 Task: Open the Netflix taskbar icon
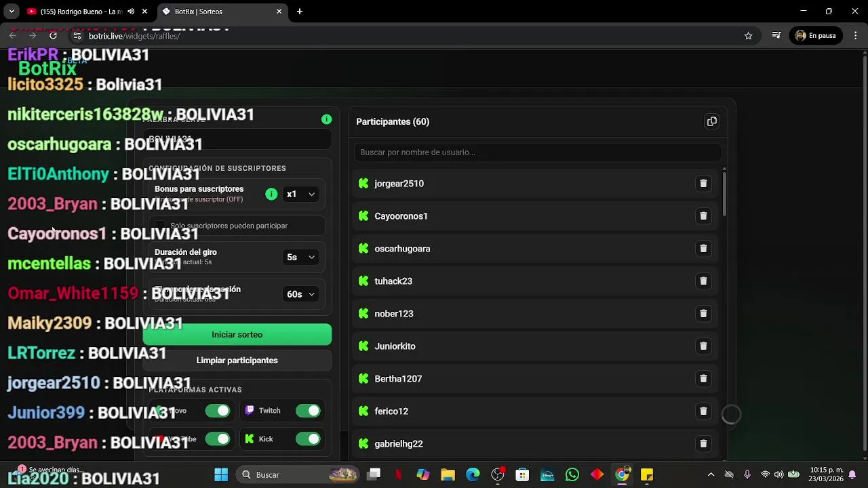tap(398, 474)
